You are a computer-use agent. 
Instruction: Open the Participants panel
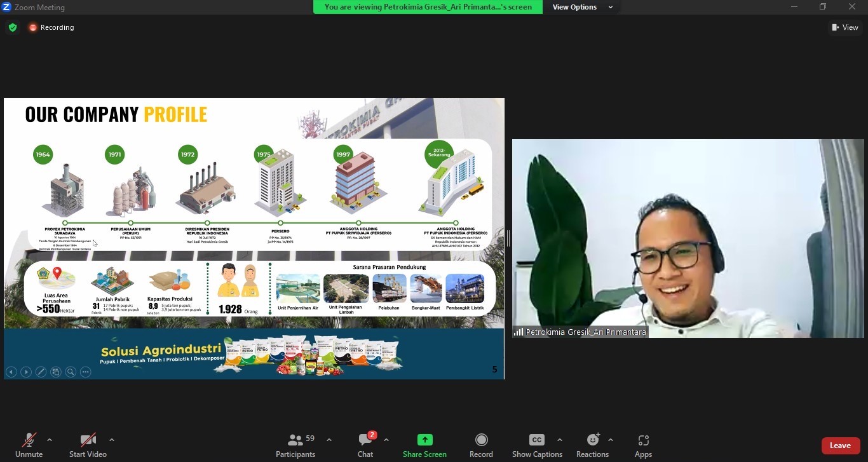tap(295, 445)
